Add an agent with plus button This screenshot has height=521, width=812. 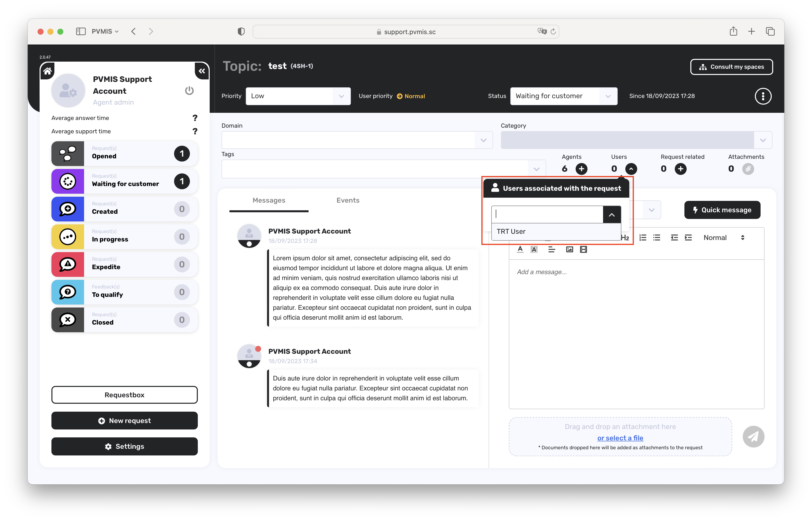pyautogui.click(x=582, y=168)
